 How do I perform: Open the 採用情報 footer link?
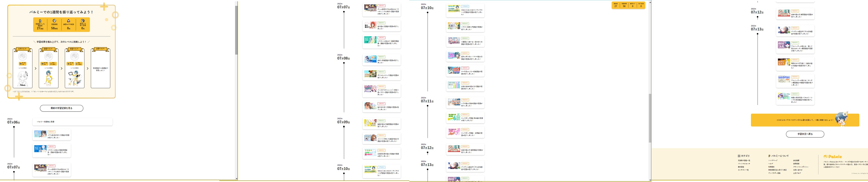coord(796,164)
